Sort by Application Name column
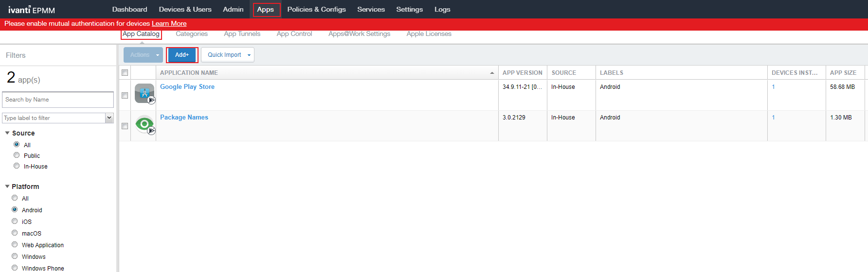This screenshot has height=272, width=868. 327,72
